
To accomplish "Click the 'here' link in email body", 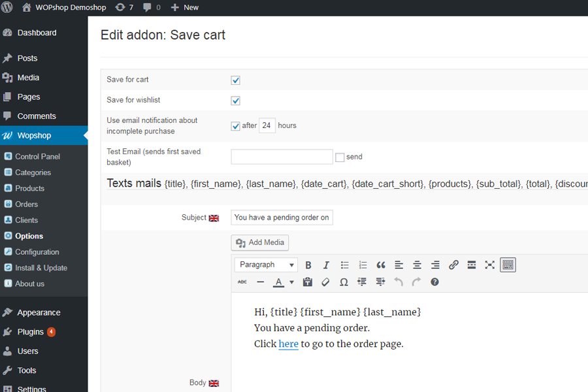I will [288, 344].
